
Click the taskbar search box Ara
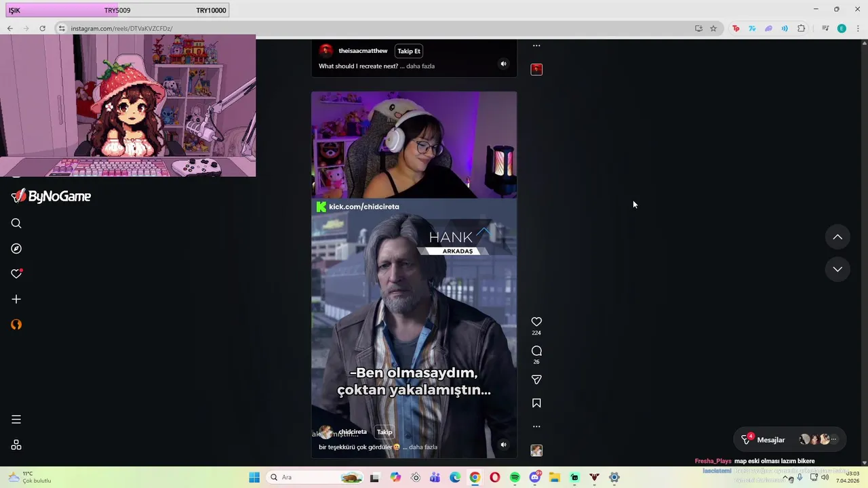click(315, 477)
